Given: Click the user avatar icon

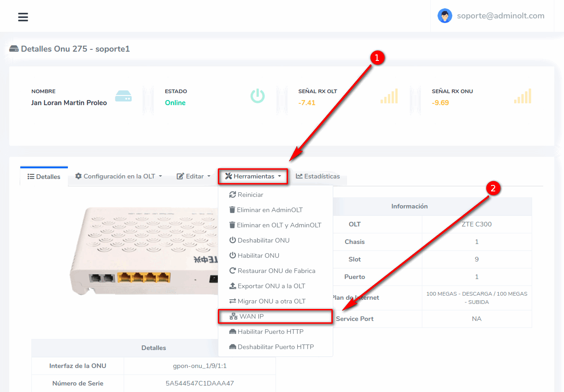Looking at the screenshot, I should pyautogui.click(x=444, y=16).
